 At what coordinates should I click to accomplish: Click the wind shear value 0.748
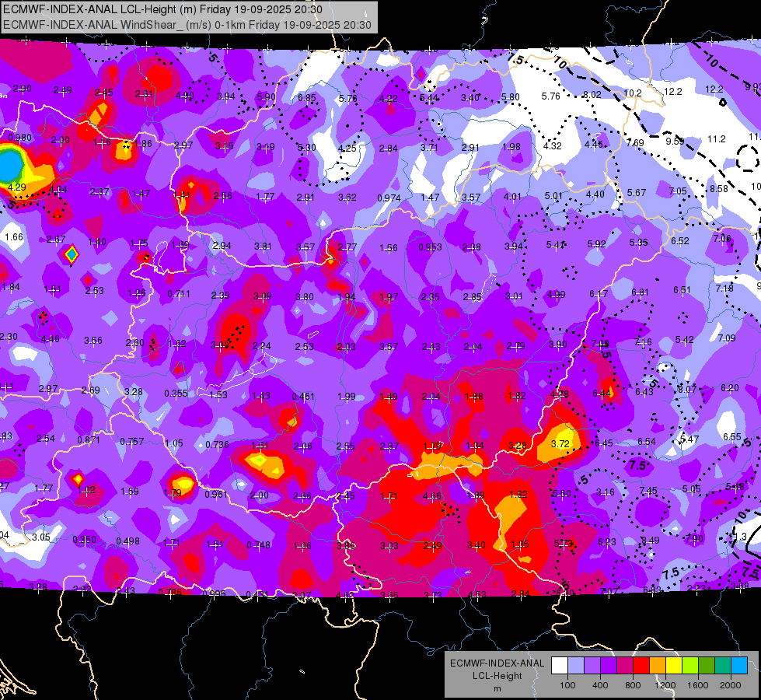(x=258, y=545)
